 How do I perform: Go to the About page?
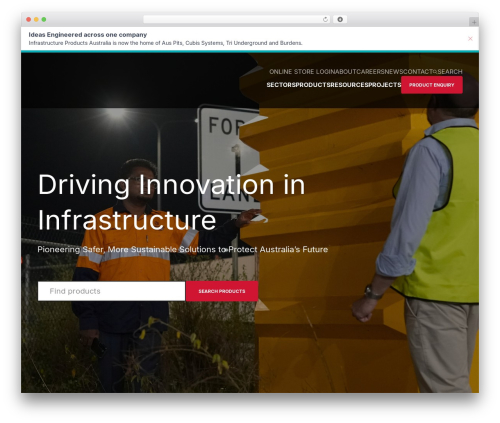pyautogui.click(x=347, y=72)
